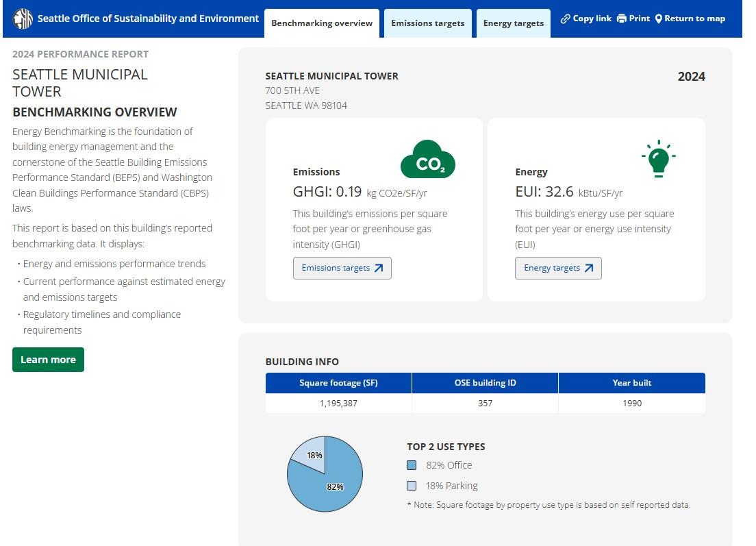This screenshot has width=756, height=546.
Task: Switch to the Emissions targets tab
Action: coord(428,23)
